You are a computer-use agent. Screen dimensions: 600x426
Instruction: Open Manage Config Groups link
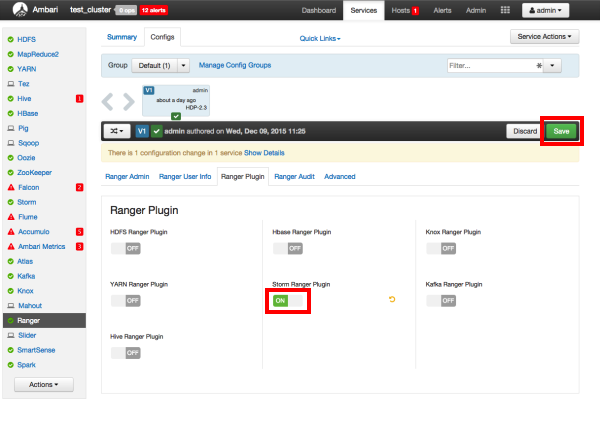(x=235, y=65)
